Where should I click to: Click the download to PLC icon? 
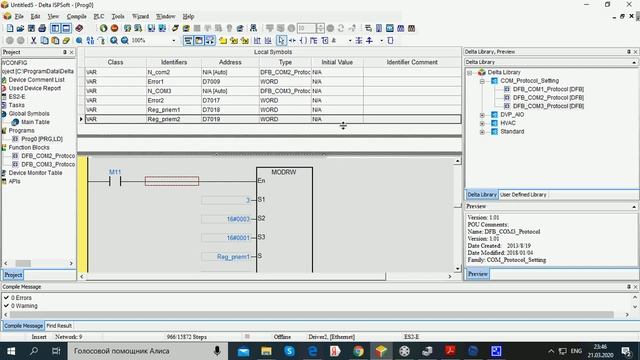pos(151,28)
